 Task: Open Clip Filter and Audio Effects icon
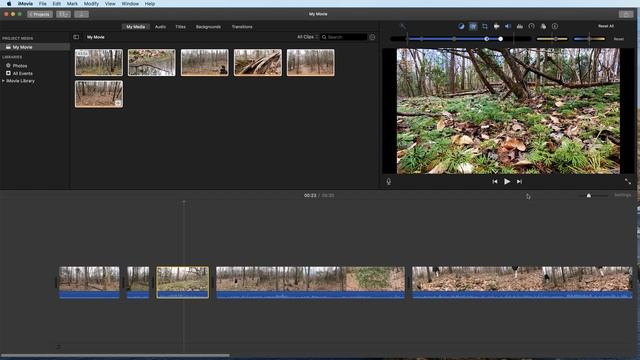(543, 26)
